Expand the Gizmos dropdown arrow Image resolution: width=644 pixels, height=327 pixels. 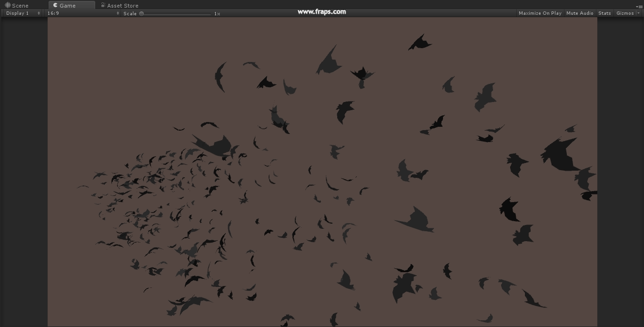point(639,13)
